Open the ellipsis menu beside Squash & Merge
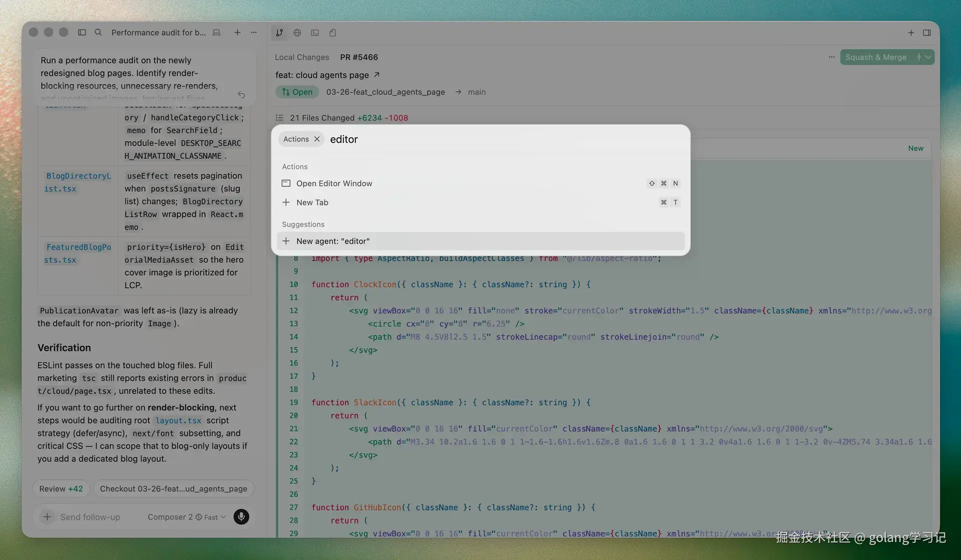Viewport: 961px width, 560px height. tap(831, 57)
